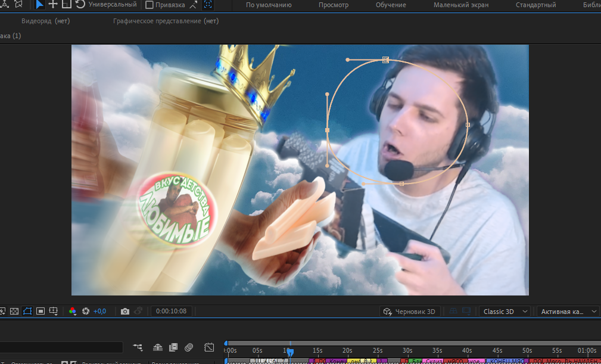Open the graph editor icon

click(x=209, y=347)
